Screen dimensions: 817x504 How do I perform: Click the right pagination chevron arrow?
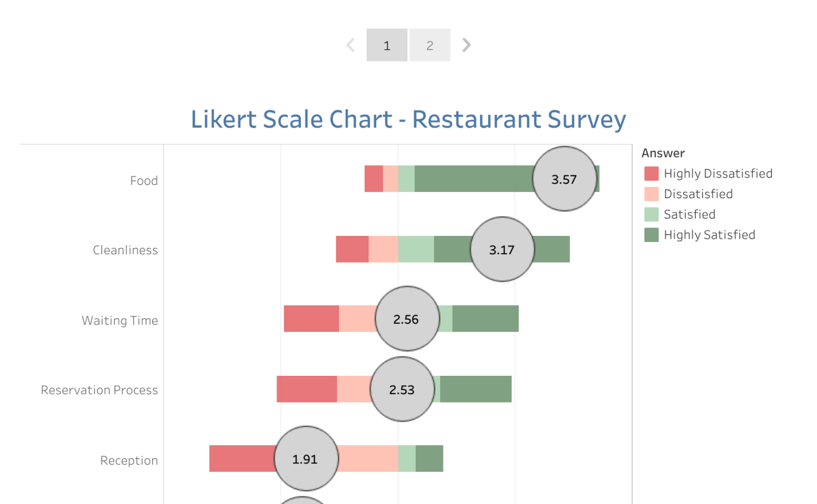[466, 44]
